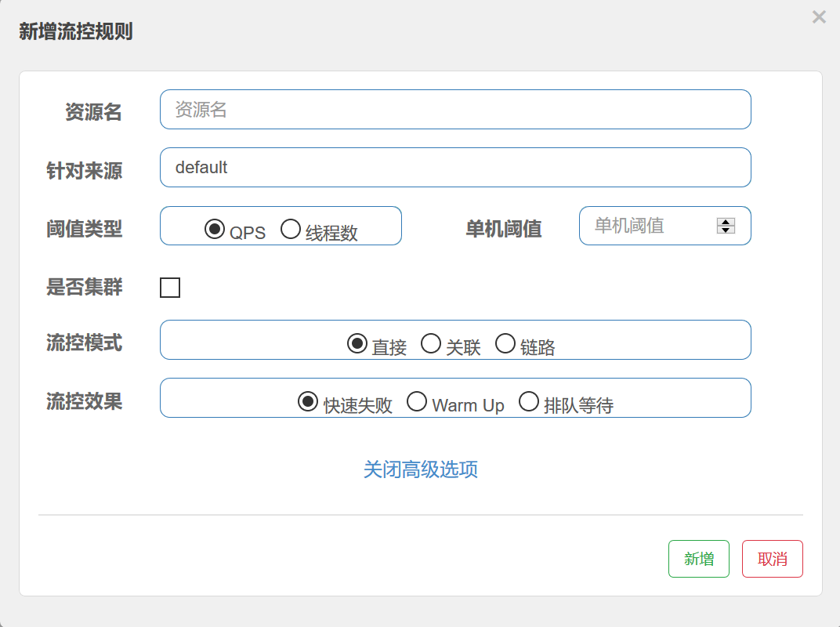
Task: Click the increment arrow on 单机阈值 spinner
Action: tap(726, 221)
